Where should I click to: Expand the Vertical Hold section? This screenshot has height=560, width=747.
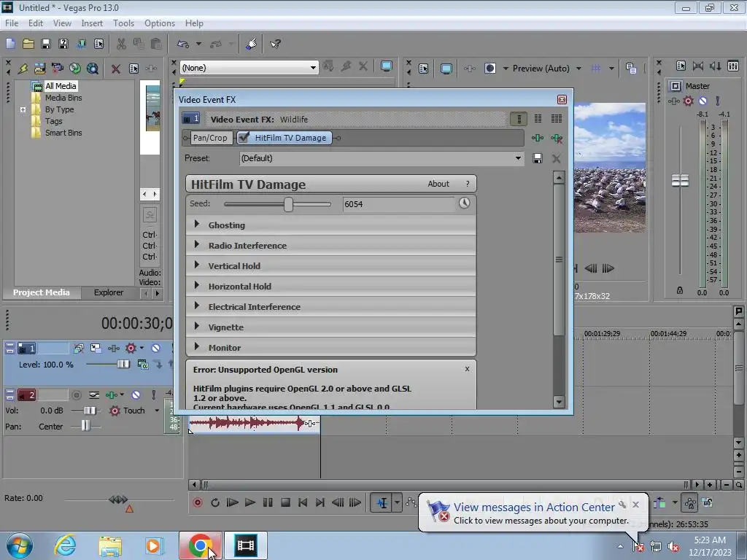(197, 265)
